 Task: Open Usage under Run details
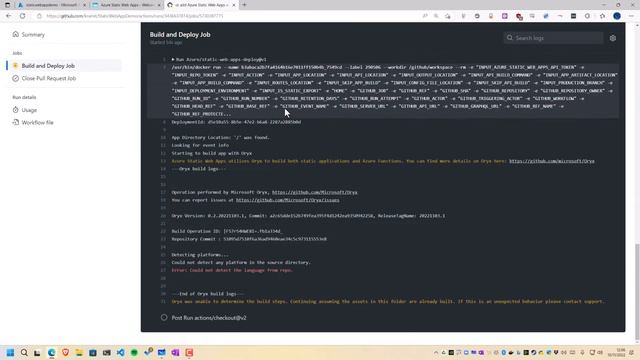tap(29, 110)
